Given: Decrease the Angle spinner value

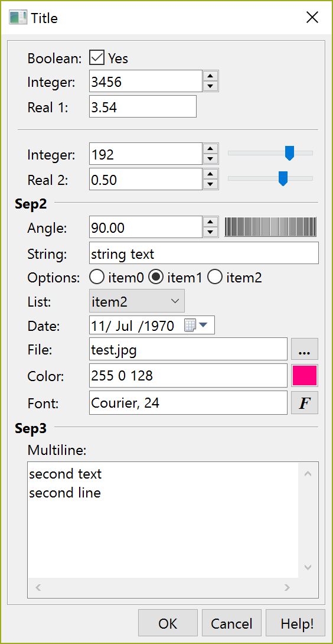Looking at the screenshot, I should click(211, 232).
